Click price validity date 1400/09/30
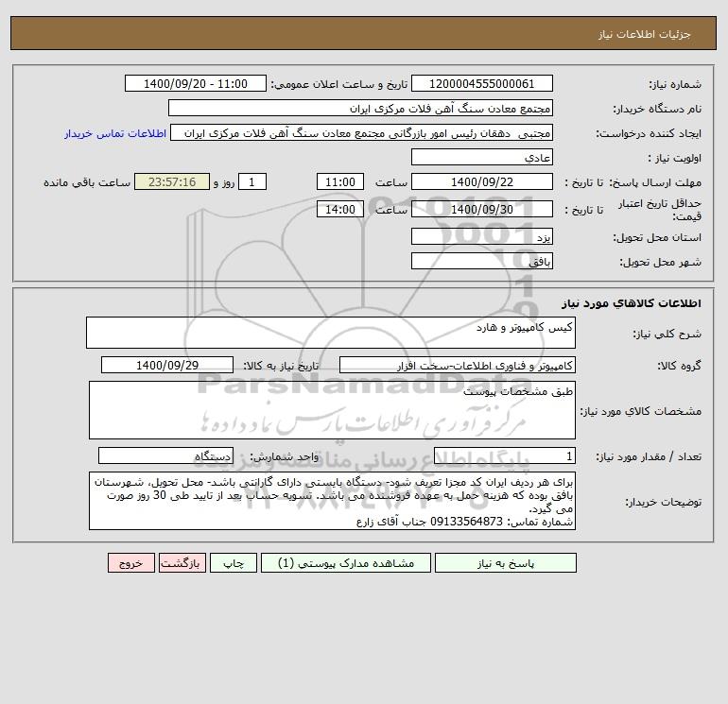 coord(482,209)
